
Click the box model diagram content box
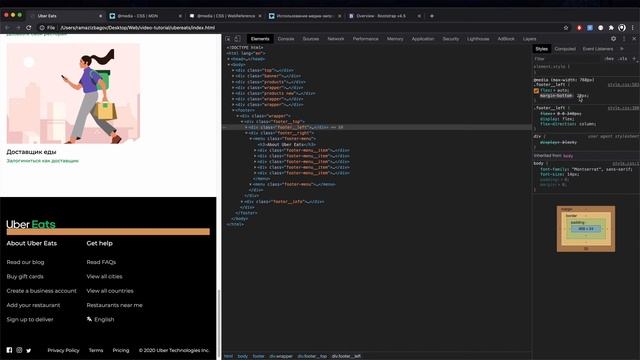click(x=586, y=229)
